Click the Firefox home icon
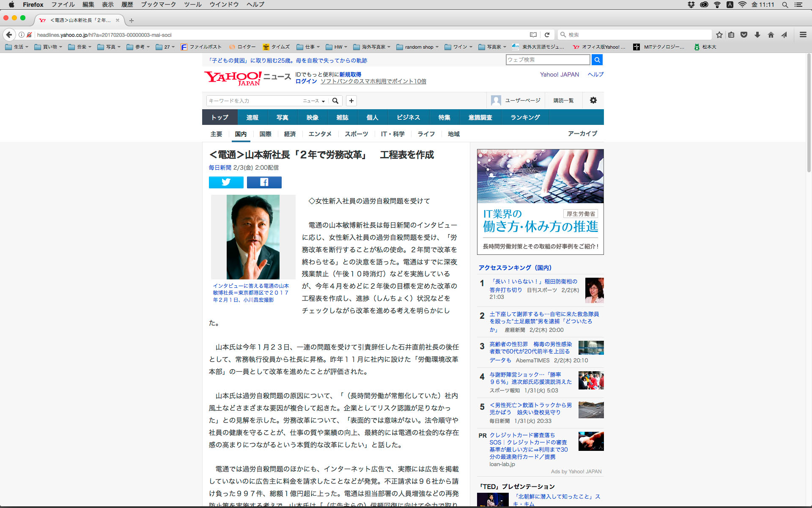This screenshot has height=508, width=812. [x=771, y=35]
